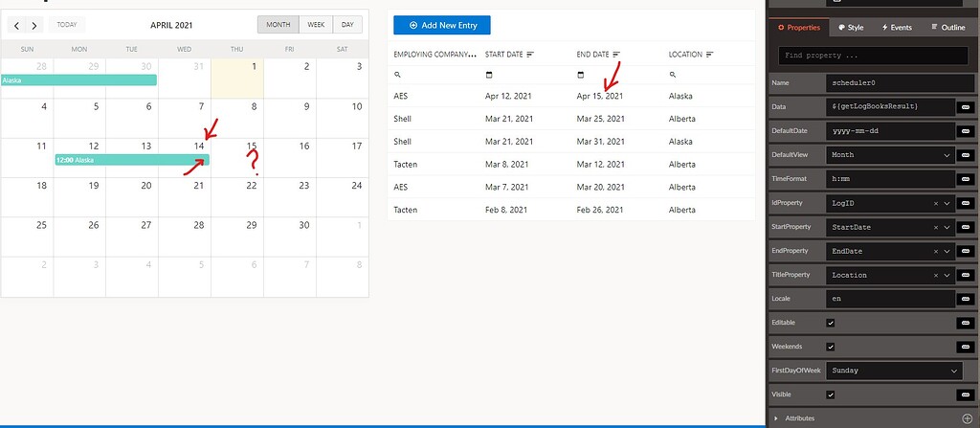Screen dimensions: 980x428
Task: Click the TimeFormat h:mm field
Action: (891, 179)
